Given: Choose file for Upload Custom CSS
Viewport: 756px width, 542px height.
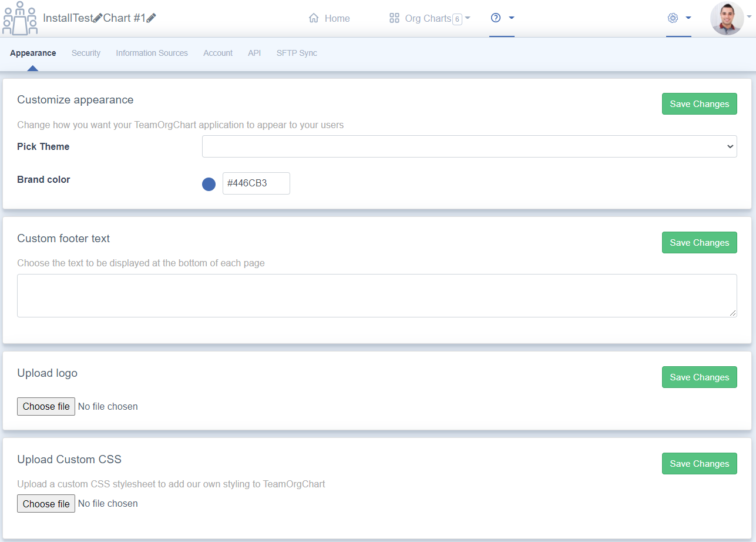Looking at the screenshot, I should [x=46, y=504].
